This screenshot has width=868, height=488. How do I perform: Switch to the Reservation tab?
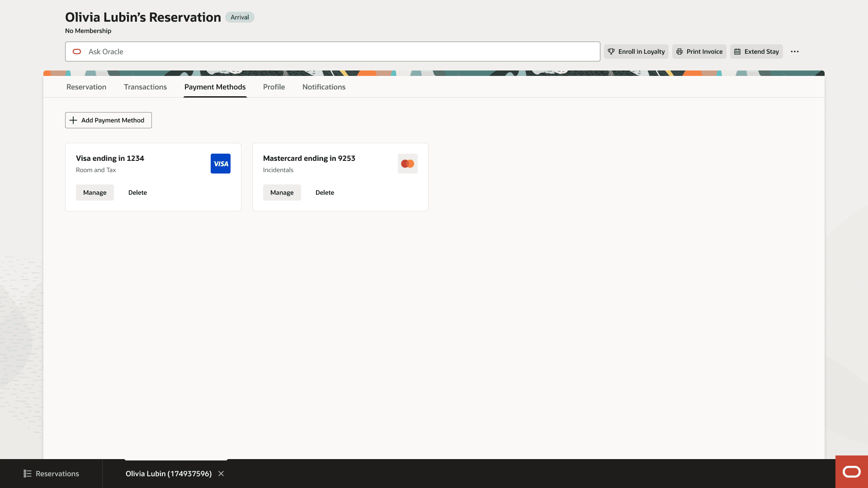tap(86, 87)
